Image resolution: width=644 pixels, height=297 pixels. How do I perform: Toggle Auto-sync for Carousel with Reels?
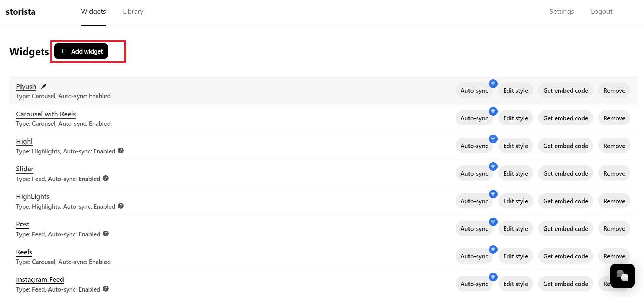click(x=474, y=118)
